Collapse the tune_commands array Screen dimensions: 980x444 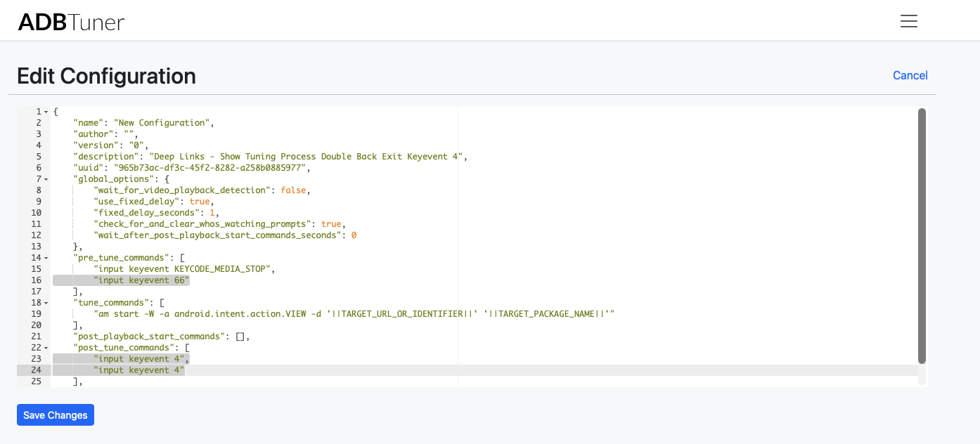pyautogui.click(x=46, y=303)
